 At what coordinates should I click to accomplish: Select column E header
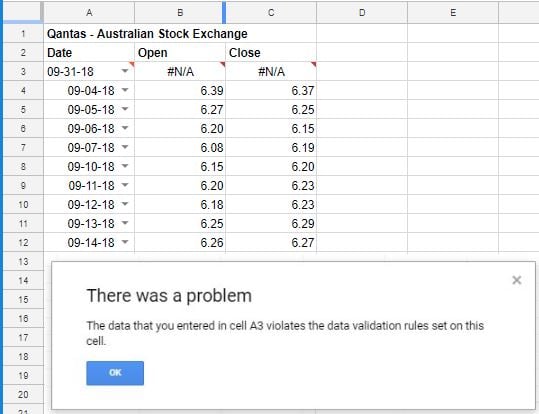tap(453, 13)
